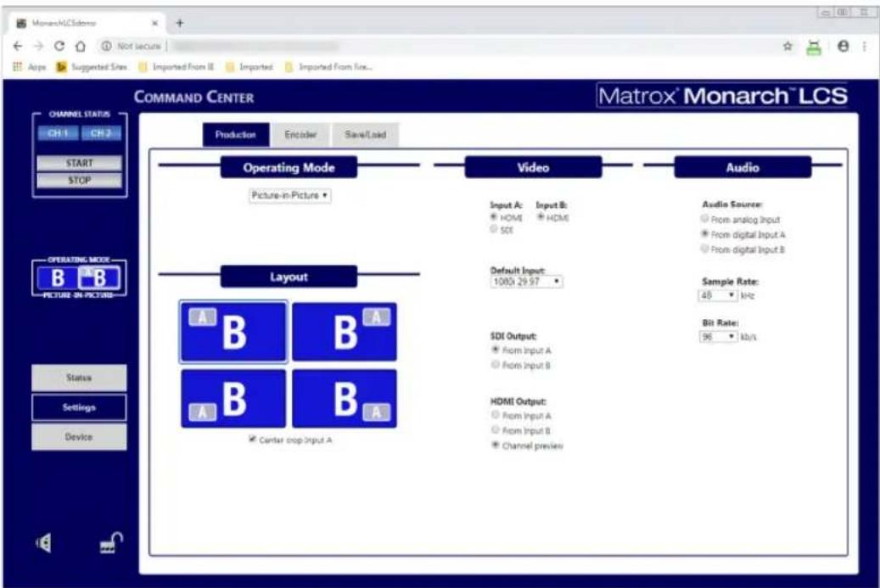The image size is (880, 588).
Task: Select picture-in-picture layout with A top-left
Action: point(233,332)
